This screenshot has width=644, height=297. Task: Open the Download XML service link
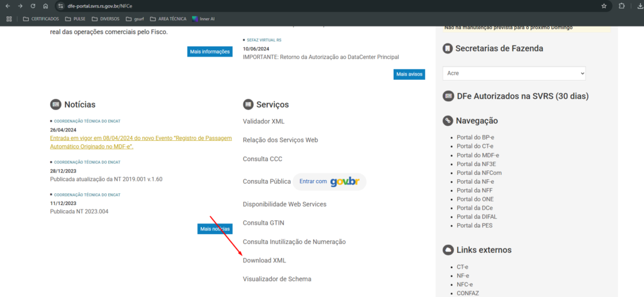click(x=264, y=260)
